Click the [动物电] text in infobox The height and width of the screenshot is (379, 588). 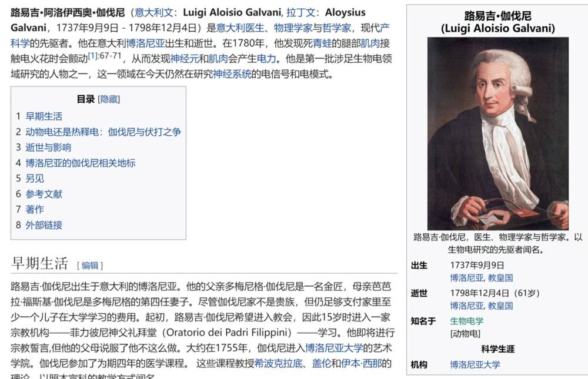tap(465, 333)
